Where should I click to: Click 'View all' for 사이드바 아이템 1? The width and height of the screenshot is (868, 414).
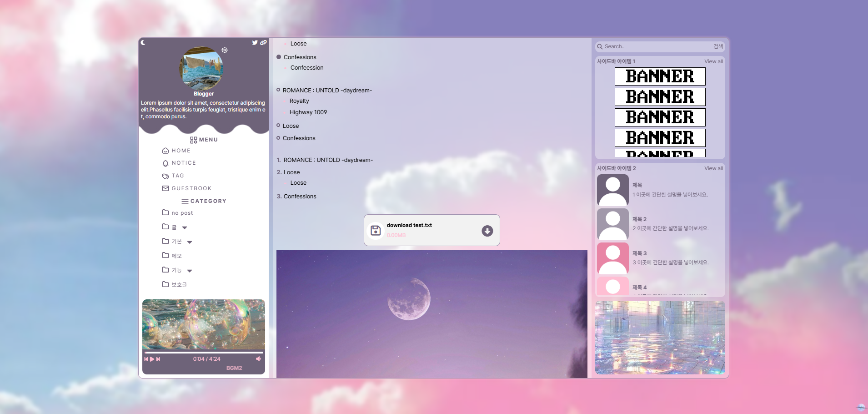tap(713, 61)
